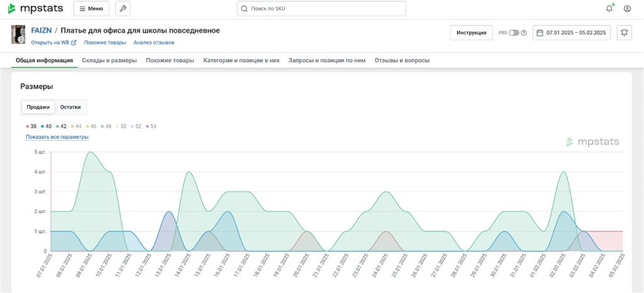Toggle size 38 series in legend
The image size is (644, 293).
[x=32, y=126]
